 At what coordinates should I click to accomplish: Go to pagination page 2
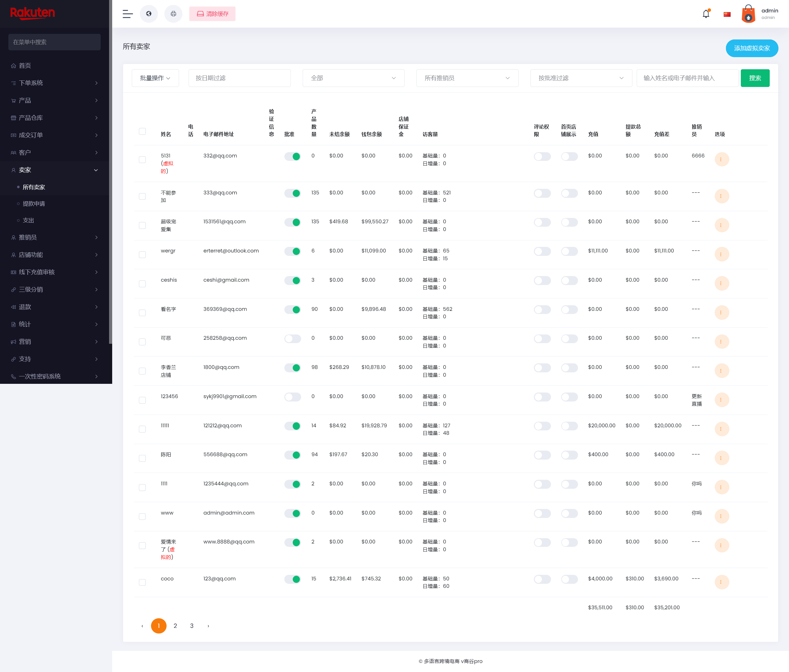point(175,626)
